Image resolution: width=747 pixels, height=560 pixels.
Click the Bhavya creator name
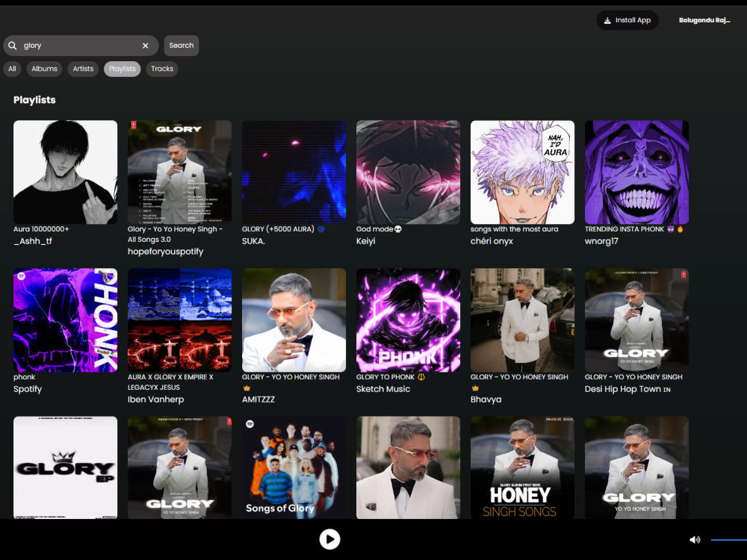click(x=486, y=399)
